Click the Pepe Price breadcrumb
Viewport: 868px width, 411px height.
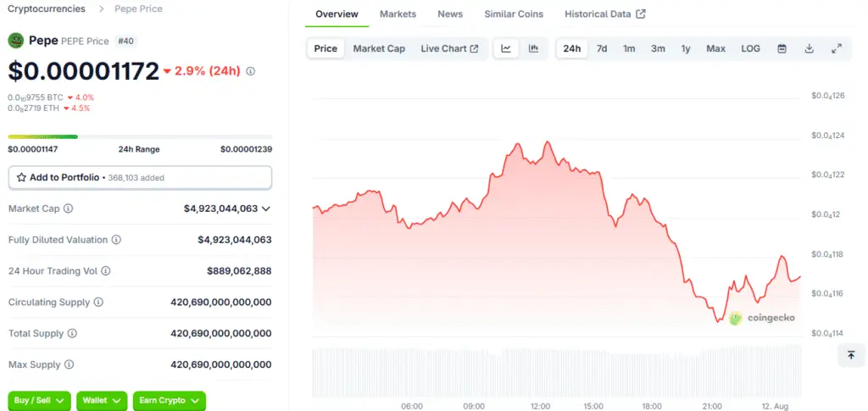(x=138, y=8)
